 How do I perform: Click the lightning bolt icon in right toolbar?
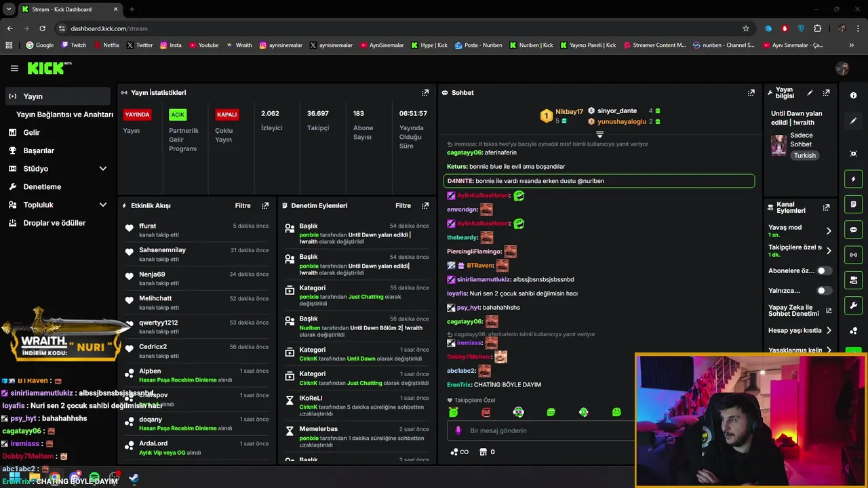[x=853, y=179]
